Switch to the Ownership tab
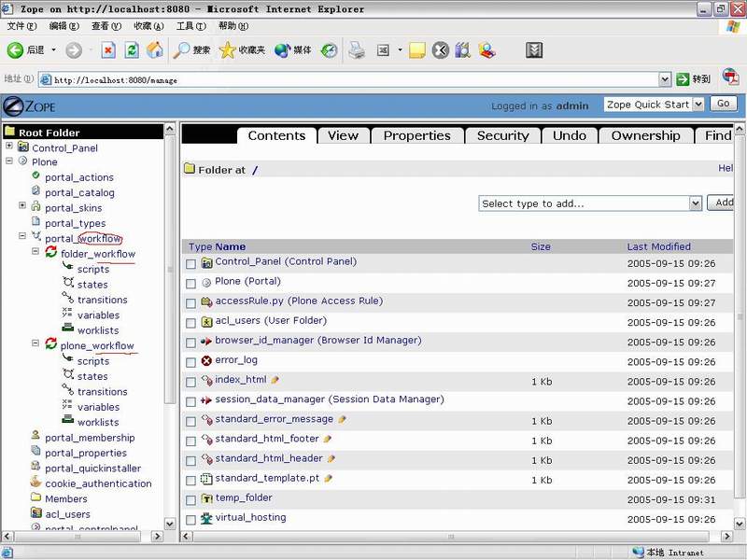747x560 pixels. (645, 135)
